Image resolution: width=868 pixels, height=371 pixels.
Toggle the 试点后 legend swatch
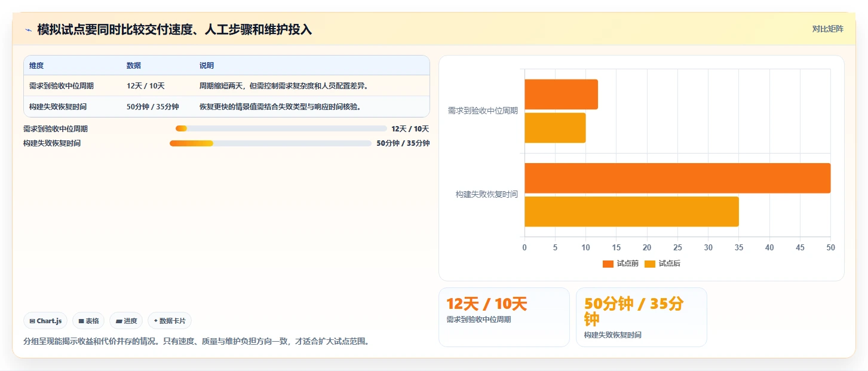(650, 263)
